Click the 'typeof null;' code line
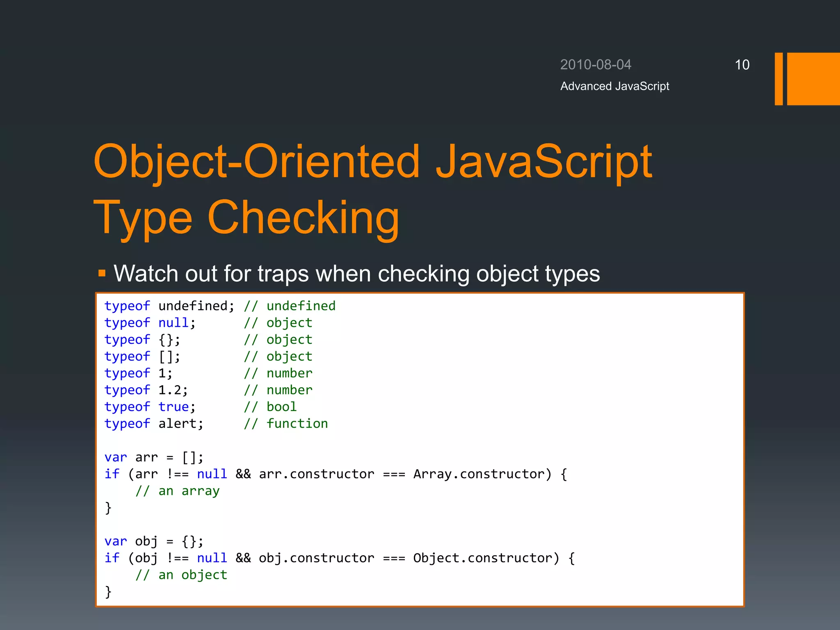 pos(150,323)
